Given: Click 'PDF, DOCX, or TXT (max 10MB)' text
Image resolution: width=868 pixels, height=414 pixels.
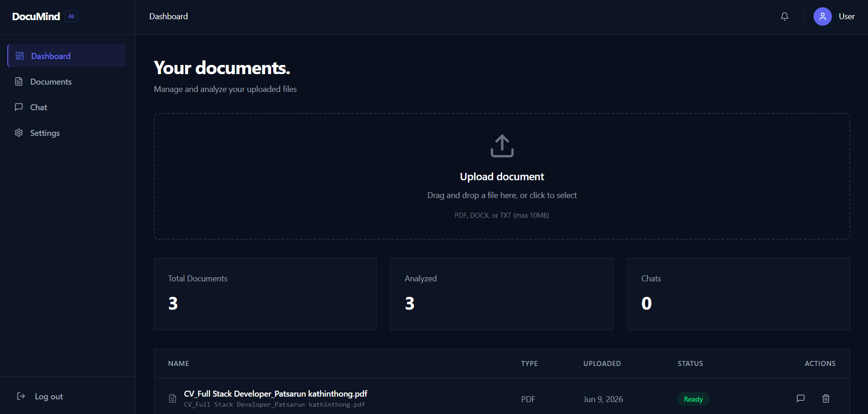Looking at the screenshot, I should tap(502, 215).
